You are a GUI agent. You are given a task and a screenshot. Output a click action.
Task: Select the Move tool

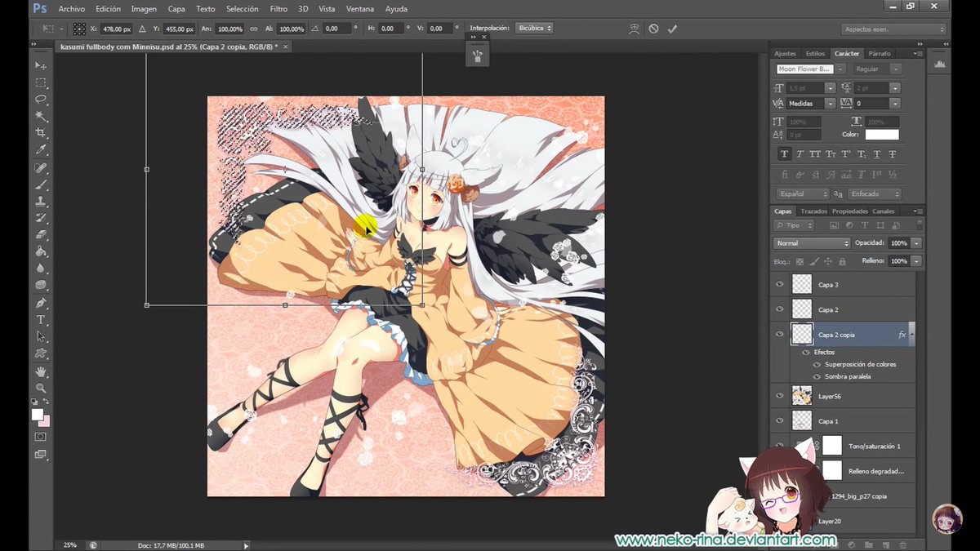point(41,65)
